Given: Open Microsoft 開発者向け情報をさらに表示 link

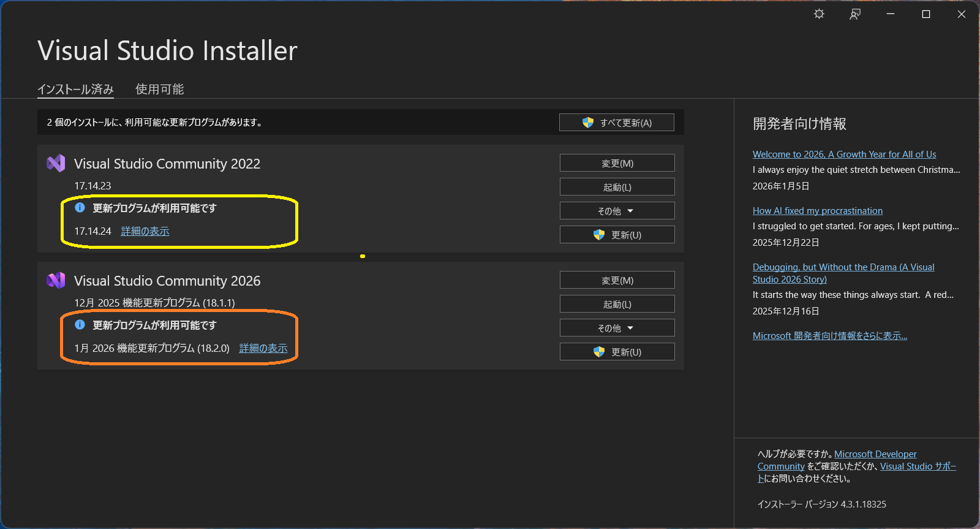Looking at the screenshot, I should [830, 336].
